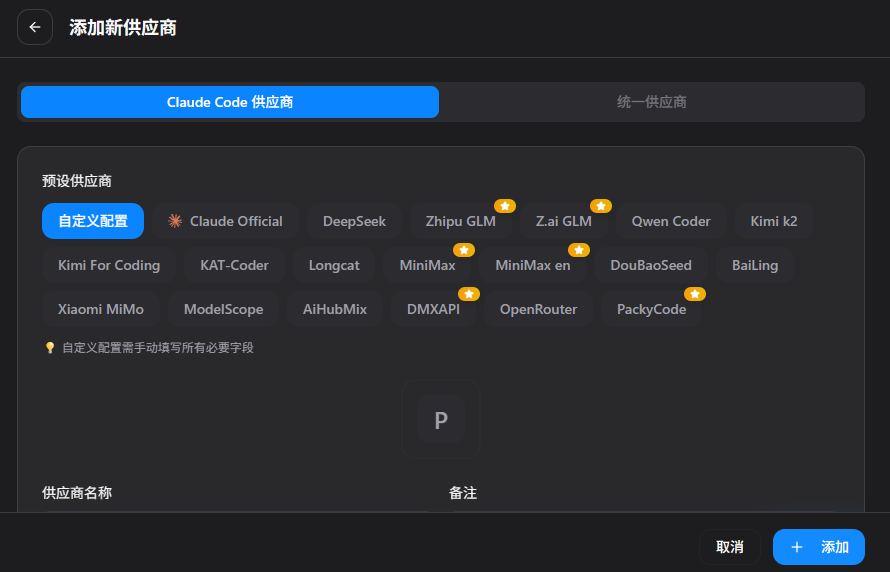
Task: Click star badge on MiniMax en
Action: coord(578,250)
